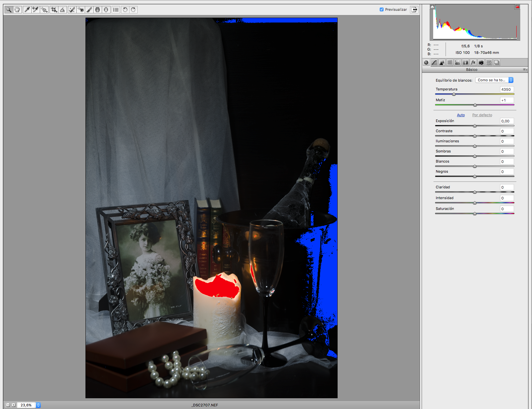Toggle highlight clipping warning in histogram
Viewport: 532px width, 409px height.
point(517,7)
